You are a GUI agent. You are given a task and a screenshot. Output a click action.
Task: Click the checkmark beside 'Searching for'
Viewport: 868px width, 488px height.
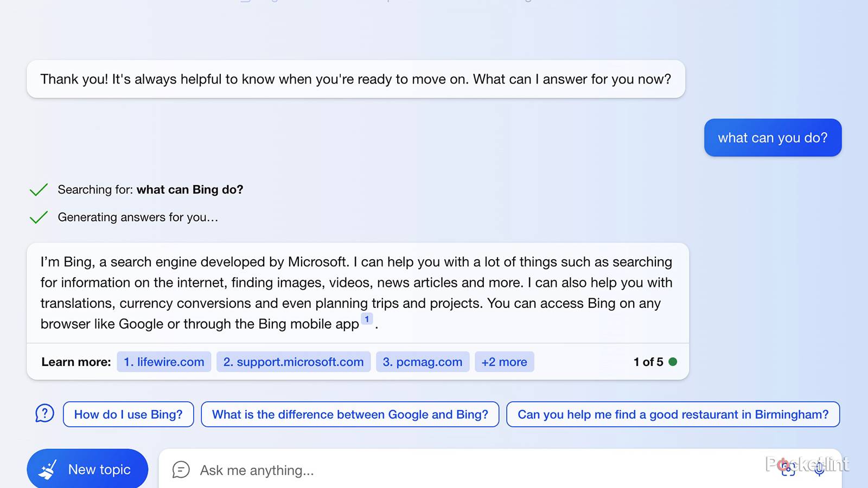tap(39, 190)
